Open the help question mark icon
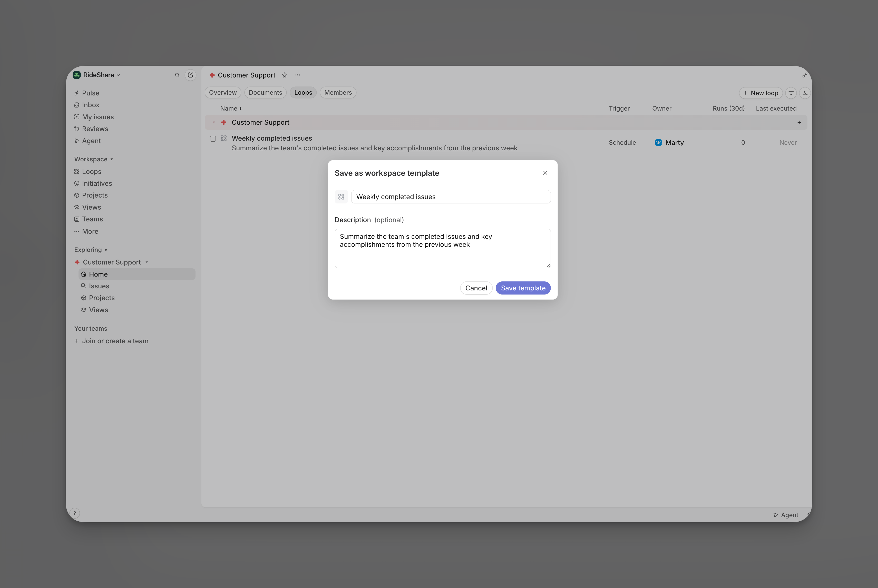 click(75, 513)
